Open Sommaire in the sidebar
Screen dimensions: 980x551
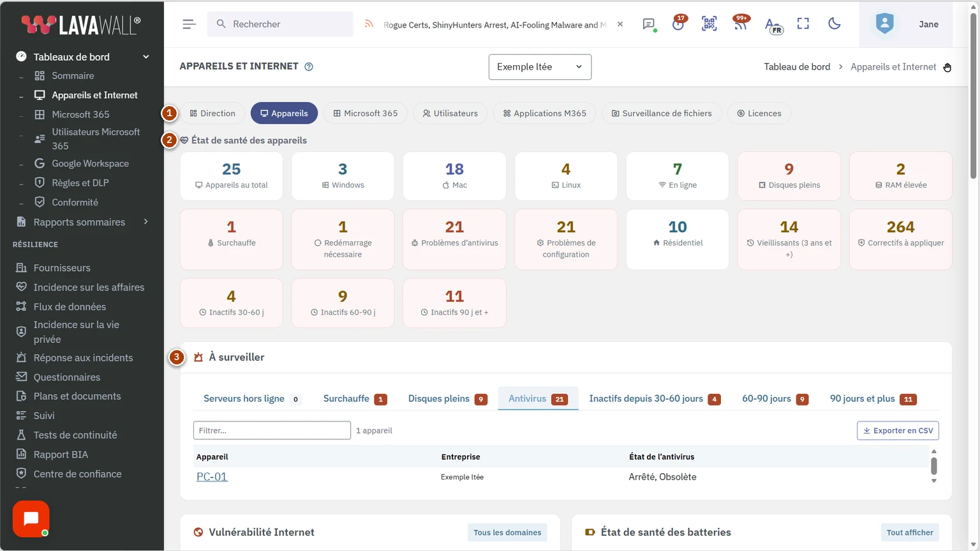tap(73, 75)
